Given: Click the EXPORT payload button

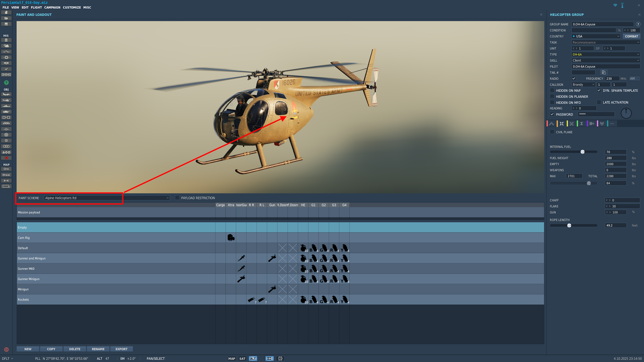Looking at the screenshot, I should coord(121,349).
